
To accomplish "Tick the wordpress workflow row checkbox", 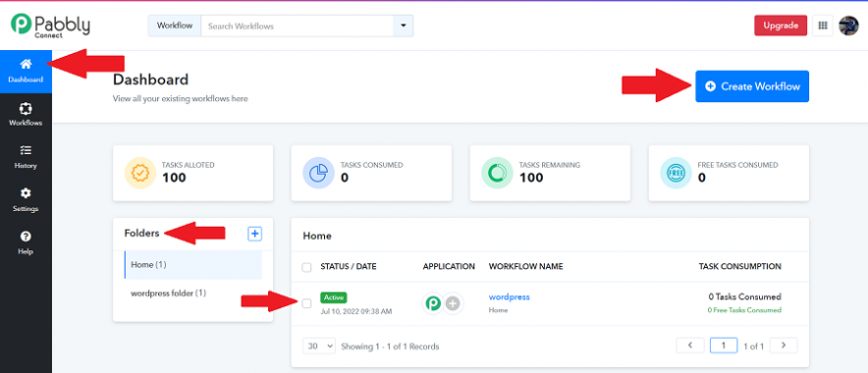I will (306, 303).
